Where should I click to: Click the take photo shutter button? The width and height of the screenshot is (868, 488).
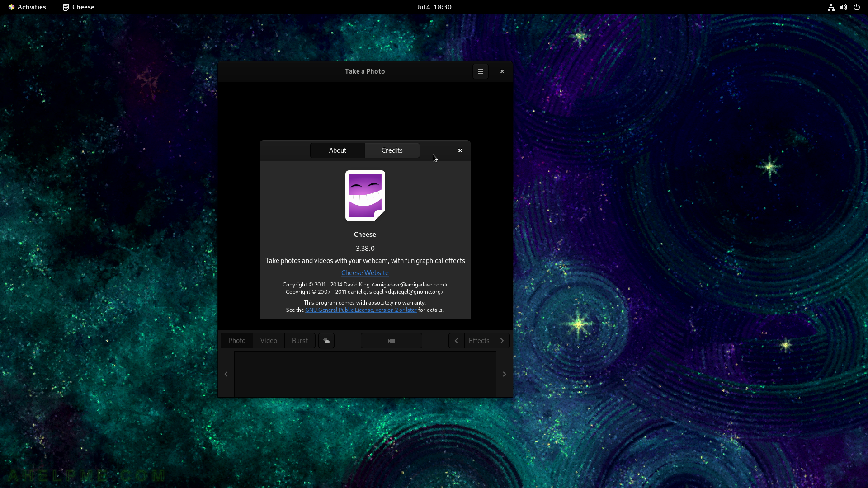pos(392,341)
